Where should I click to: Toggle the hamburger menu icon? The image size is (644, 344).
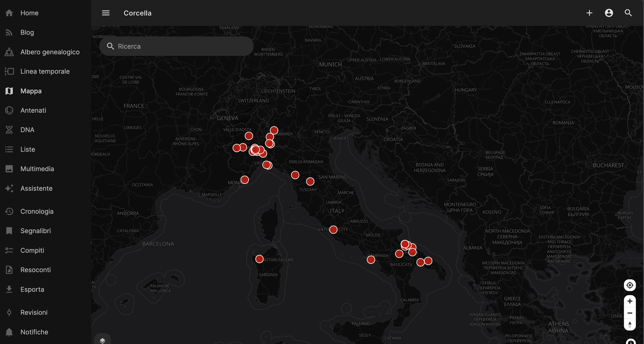click(106, 13)
